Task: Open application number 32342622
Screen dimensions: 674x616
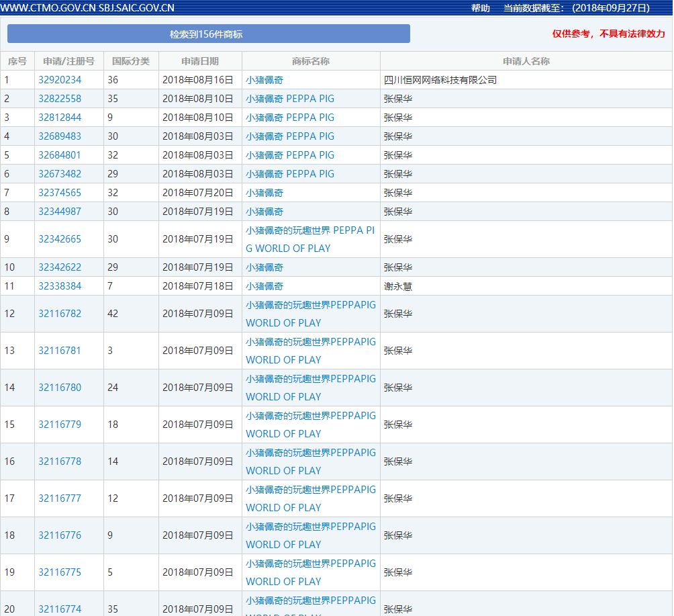Action: 60,267
